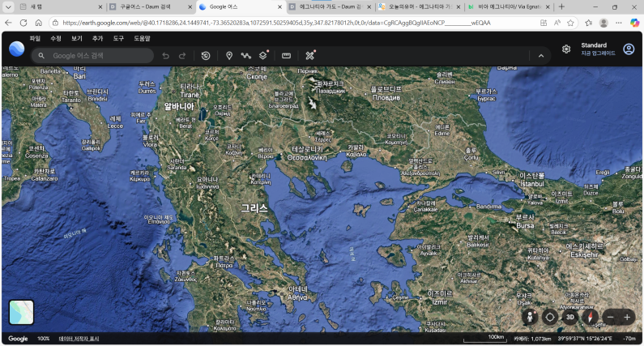Click the data attribution link

(79, 339)
